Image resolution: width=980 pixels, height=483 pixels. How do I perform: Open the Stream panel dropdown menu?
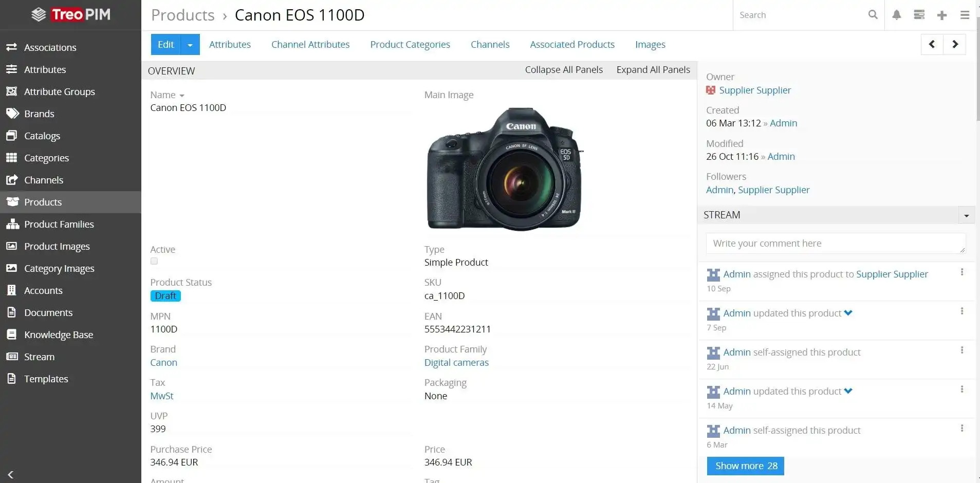point(967,215)
